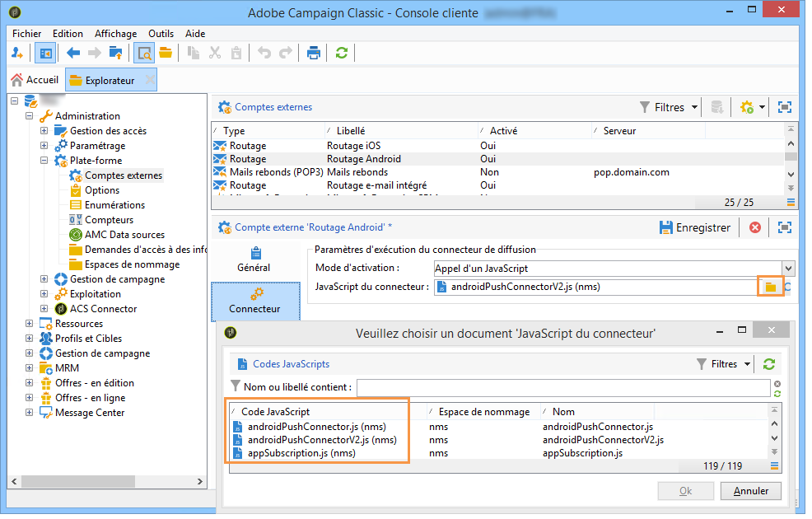This screenshot has height=519, width=812.
Task: Open folder picker for JavaScript du connecteur
Action: point(771,287)
